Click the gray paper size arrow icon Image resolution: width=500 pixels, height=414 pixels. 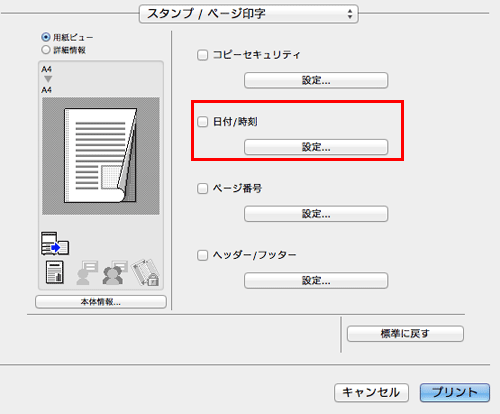48,79
